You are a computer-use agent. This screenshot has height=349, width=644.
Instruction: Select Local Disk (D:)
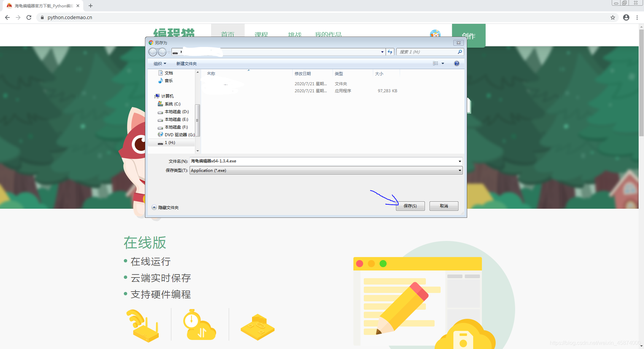coord(174,111)
